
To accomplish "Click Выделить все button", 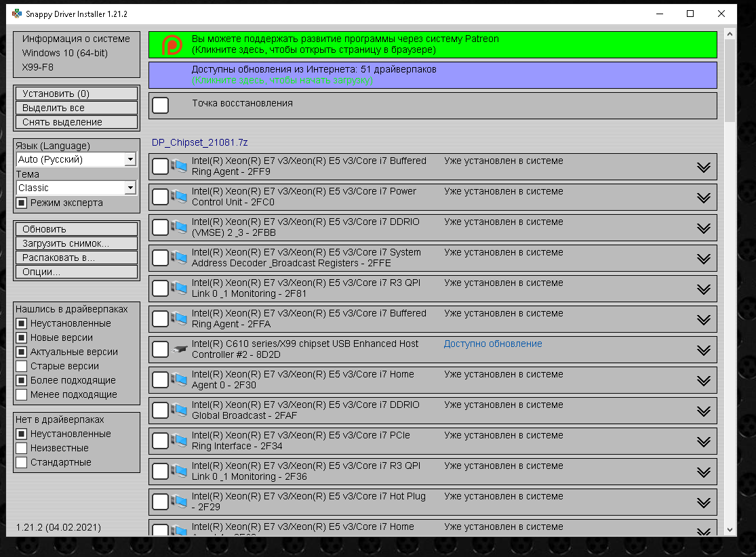I will (77, 108).
